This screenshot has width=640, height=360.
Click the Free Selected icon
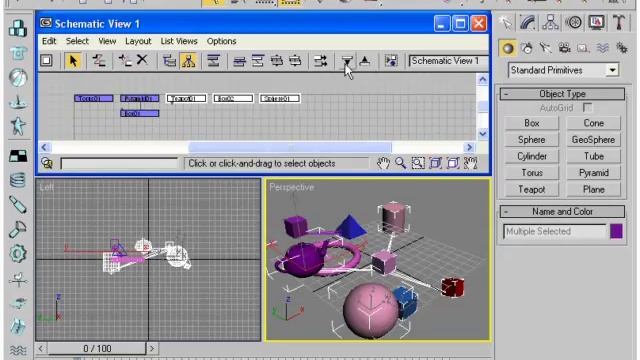tap(295, 61)
